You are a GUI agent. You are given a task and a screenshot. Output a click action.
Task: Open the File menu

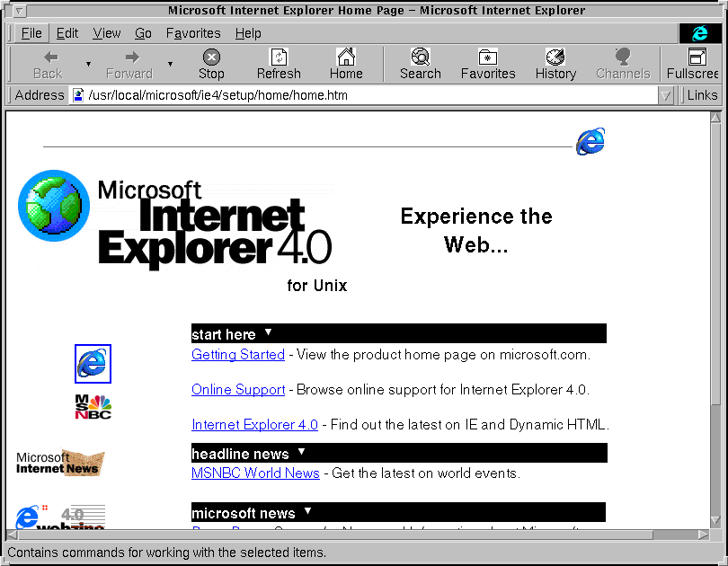(31, 33)
